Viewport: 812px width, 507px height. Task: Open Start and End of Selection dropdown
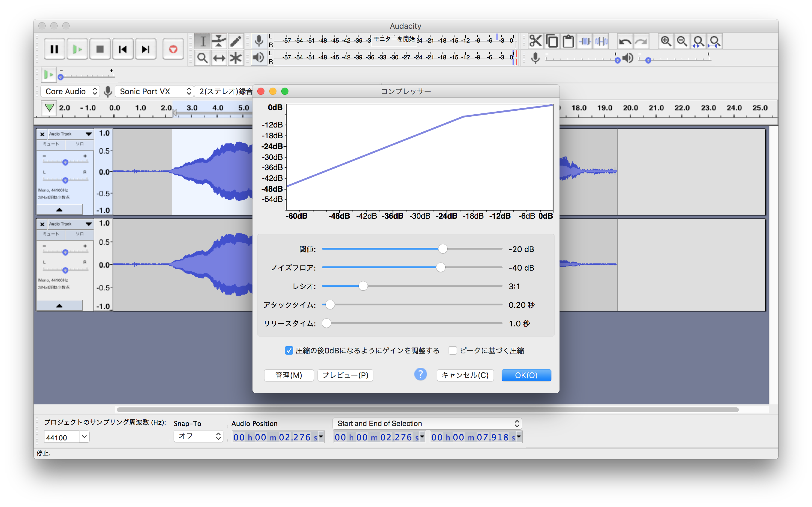[427, 424]
